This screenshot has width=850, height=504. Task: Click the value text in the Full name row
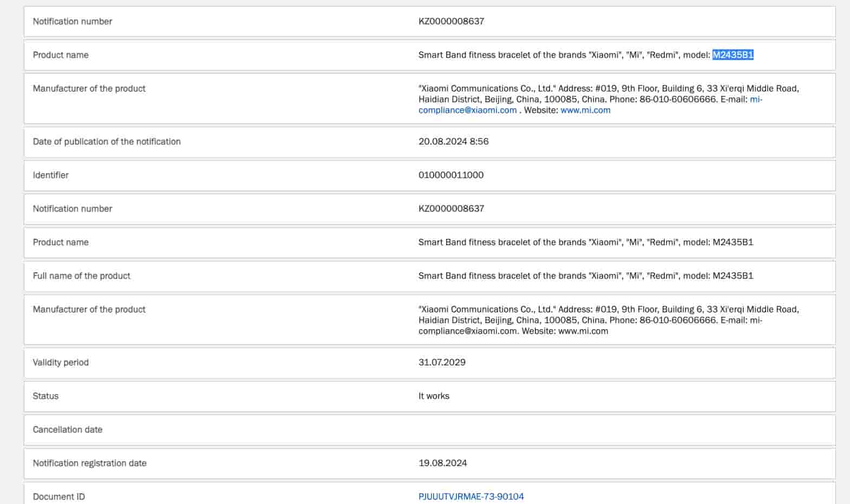585,276
